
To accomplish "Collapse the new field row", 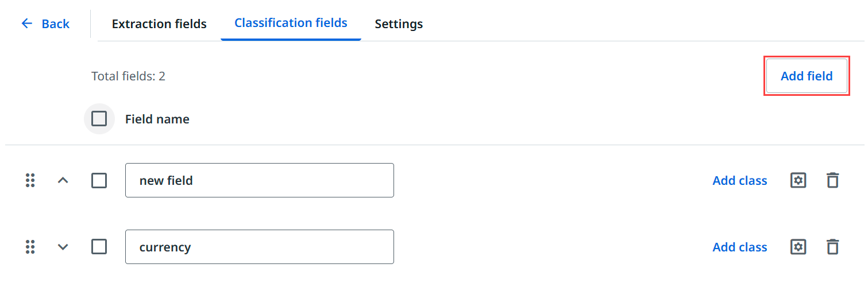I will pyautogui.click(x=63, y=180).
